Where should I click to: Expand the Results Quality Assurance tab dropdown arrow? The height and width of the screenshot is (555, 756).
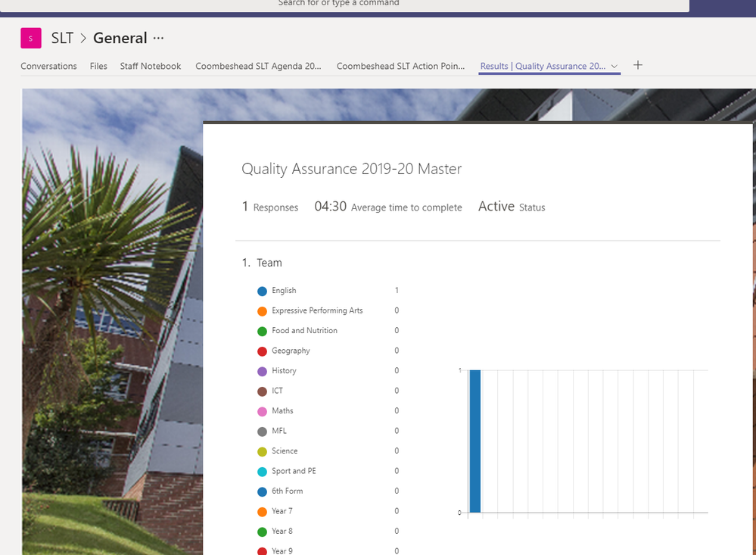[x=614, y=66]
